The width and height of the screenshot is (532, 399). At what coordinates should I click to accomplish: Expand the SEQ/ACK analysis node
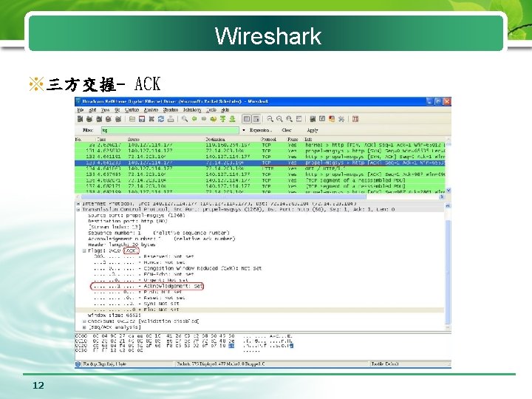click(84, 327)
